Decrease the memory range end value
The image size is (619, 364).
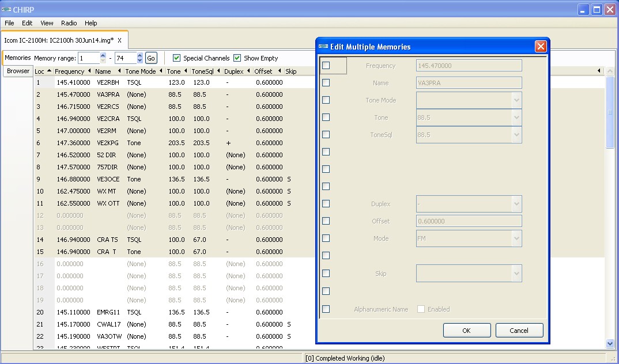(139, 60)
